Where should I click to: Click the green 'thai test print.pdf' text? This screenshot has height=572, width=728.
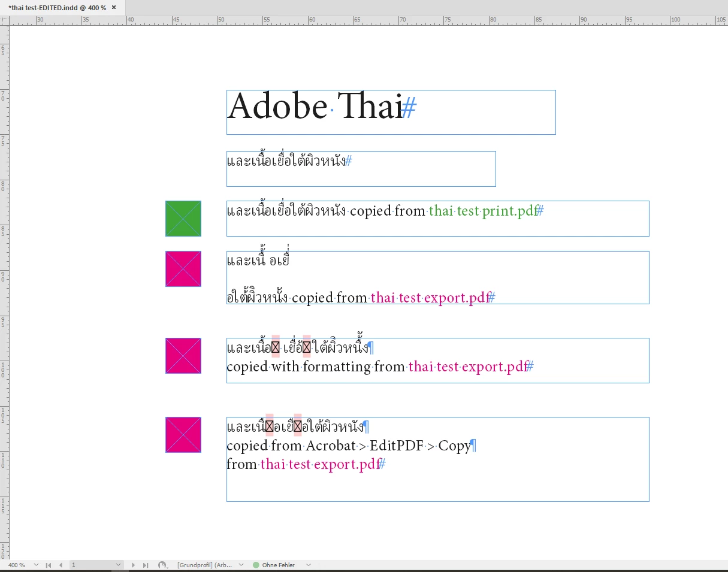tap(483, 211)
